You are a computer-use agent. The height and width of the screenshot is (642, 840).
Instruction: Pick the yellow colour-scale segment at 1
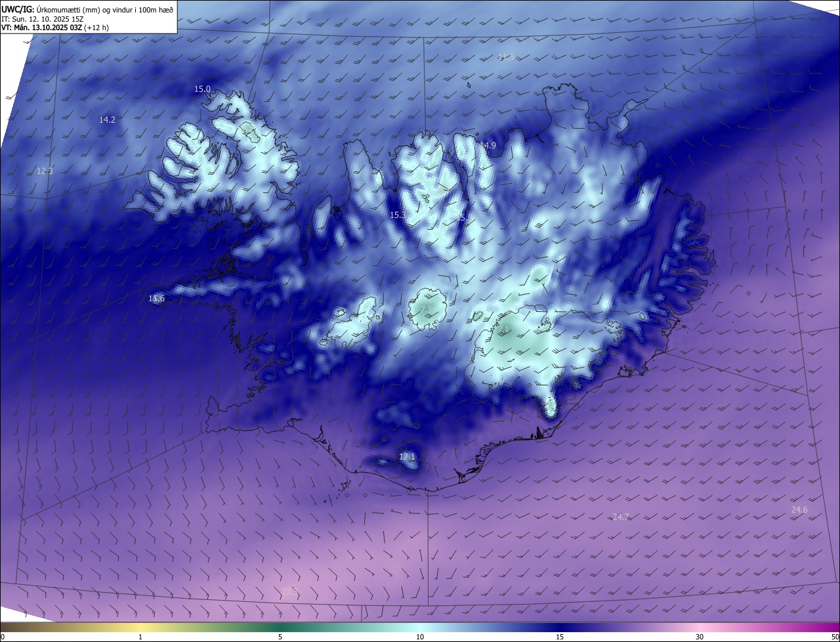tap(140, 628)
